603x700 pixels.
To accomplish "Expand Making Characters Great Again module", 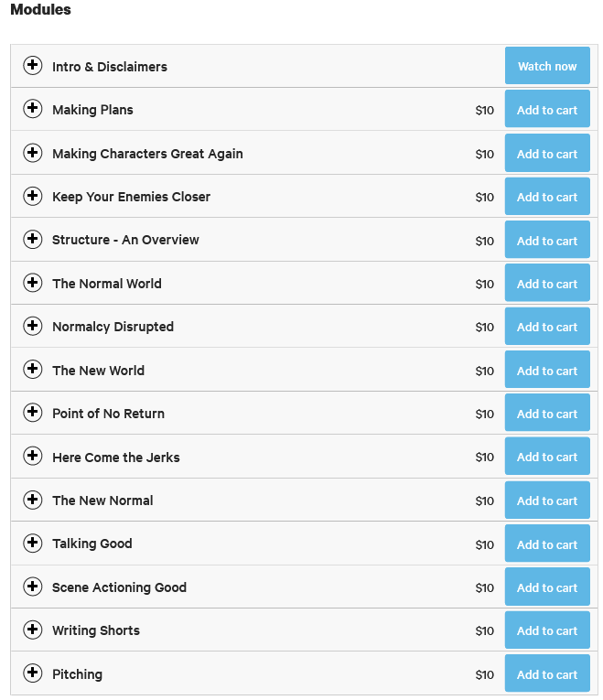I will coord(33,153).
